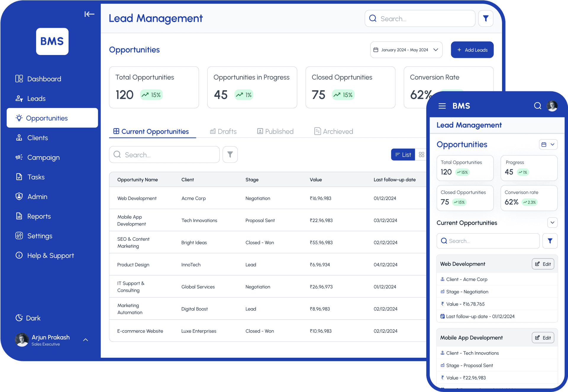Select the List view toggle
This screenshot has width=568, height=392.
pyautogui.click(x=403, y=155)
